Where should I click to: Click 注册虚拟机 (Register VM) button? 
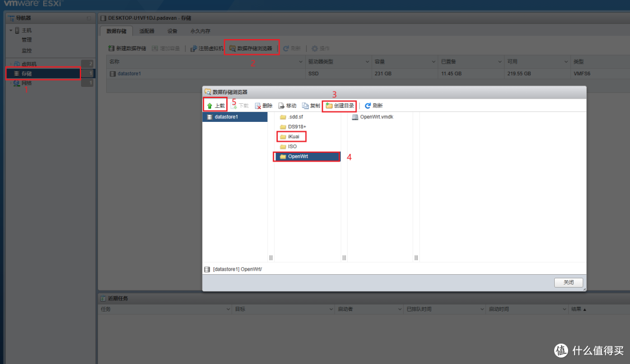coord(206,48)
